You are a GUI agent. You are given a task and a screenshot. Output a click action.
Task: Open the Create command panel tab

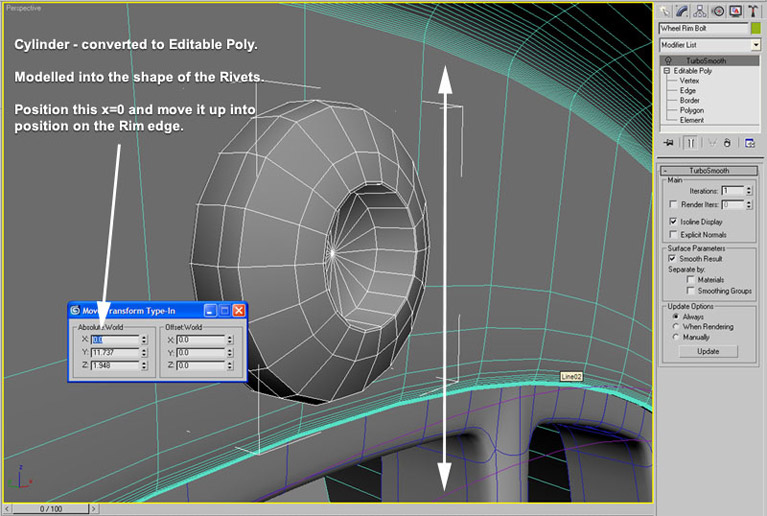coord(664,11)
